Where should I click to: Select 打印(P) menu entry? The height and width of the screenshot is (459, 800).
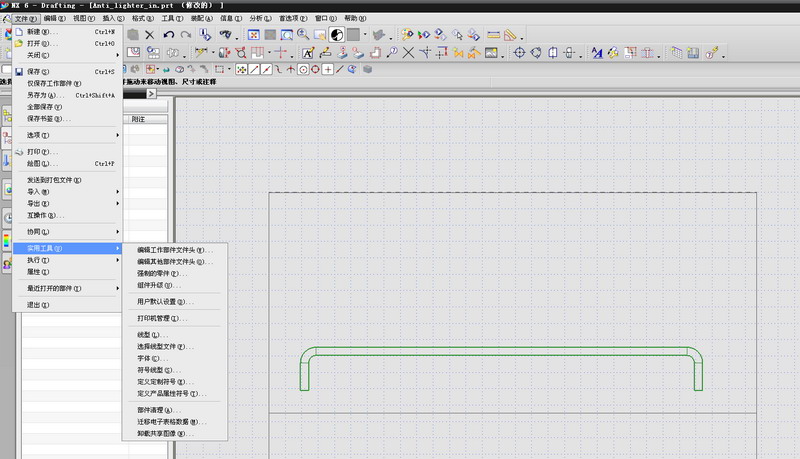(x=67, y=152)
